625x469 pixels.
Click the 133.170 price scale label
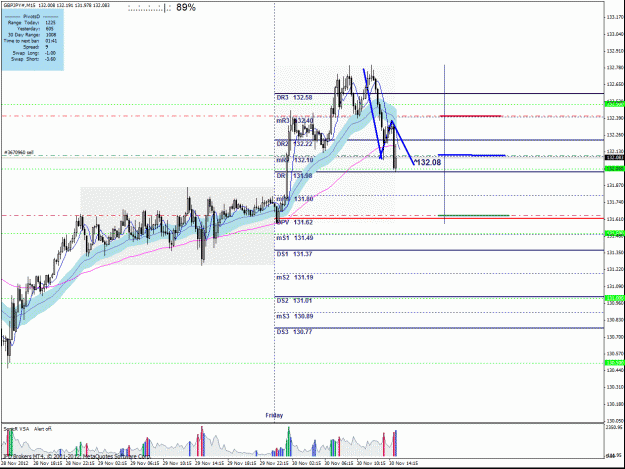pos(614,17)
